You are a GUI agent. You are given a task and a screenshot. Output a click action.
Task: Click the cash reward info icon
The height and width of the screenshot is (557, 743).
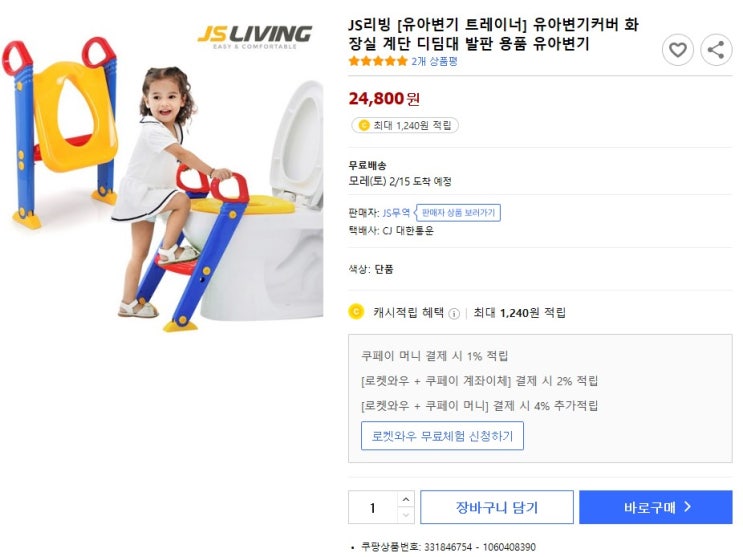tap(454, 313)
